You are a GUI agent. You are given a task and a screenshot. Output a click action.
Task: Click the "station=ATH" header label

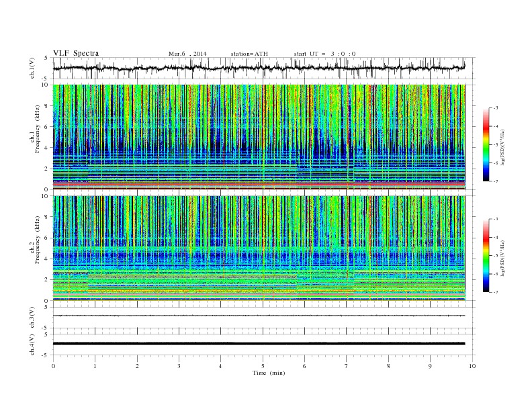click(x=249, y=54)
